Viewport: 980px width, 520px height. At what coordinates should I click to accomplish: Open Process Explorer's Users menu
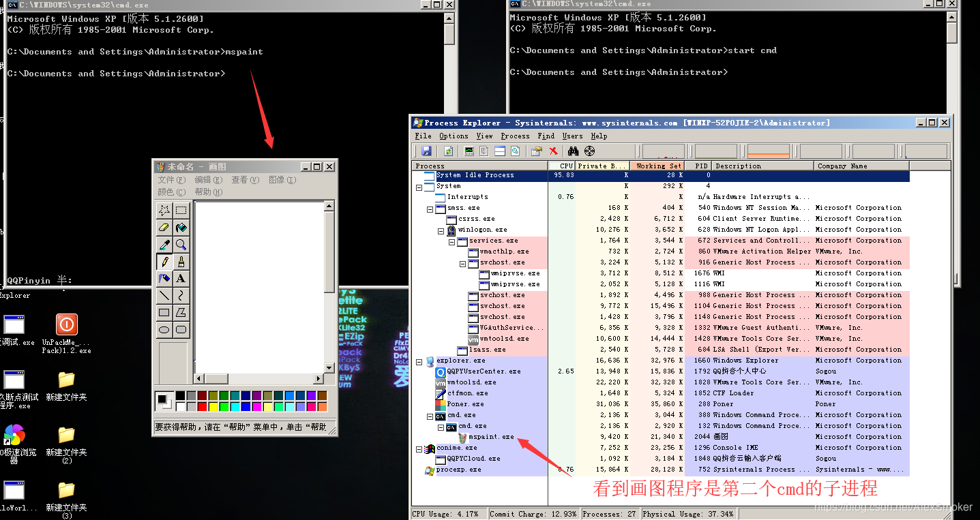click(x=573, y=136)
